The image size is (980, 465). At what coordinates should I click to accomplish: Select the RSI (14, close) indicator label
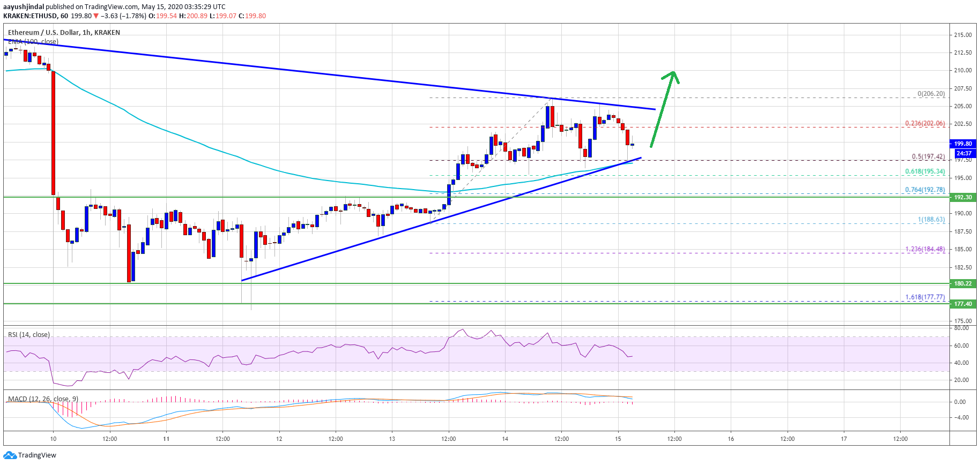29,335
